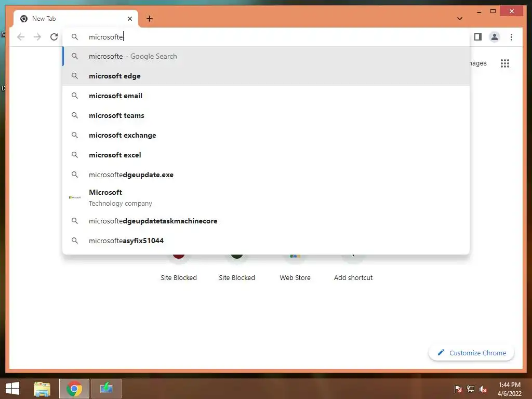Open the first Site Blocked shortcut
The image size is (532, 399).
[x=179, y=268]
